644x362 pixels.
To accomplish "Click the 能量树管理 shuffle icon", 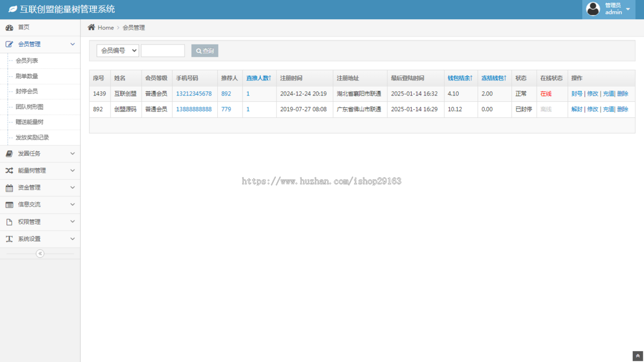I will (x=9, y=171).
